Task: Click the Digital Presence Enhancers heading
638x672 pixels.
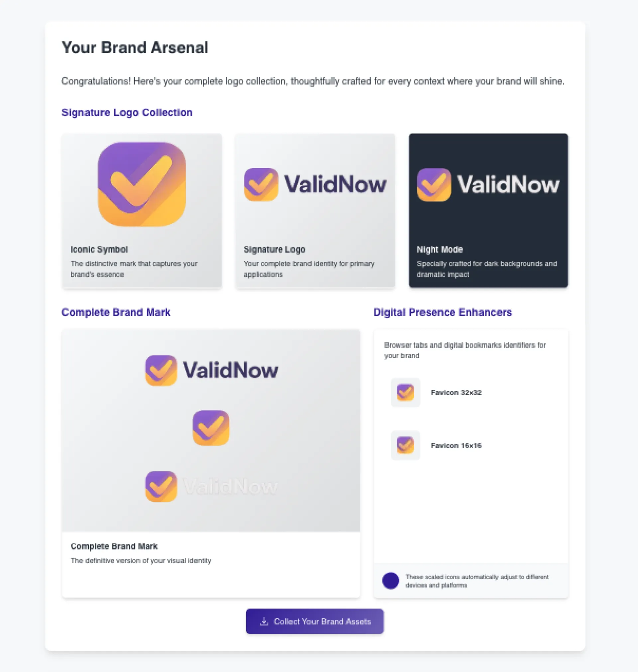Action: 443,312
